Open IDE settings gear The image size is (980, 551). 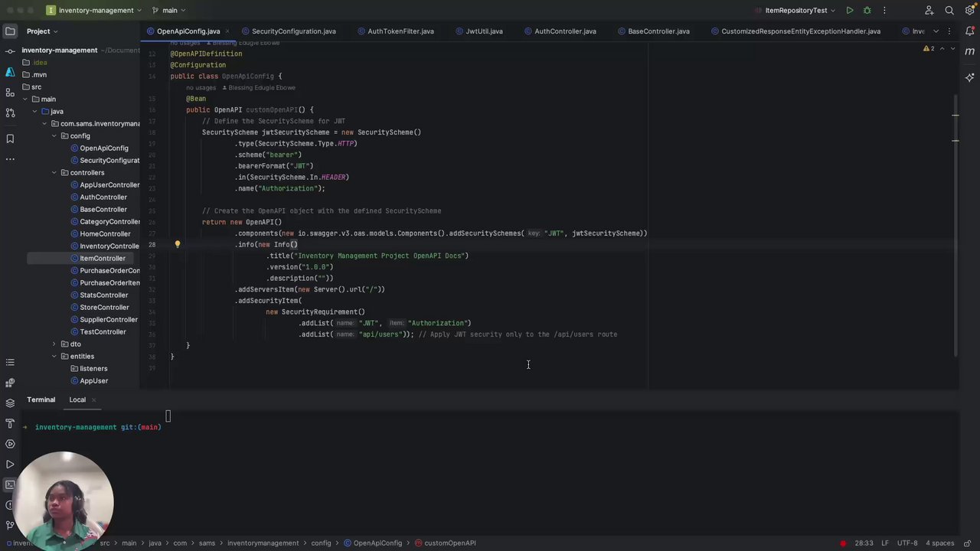tap(969, 11)
